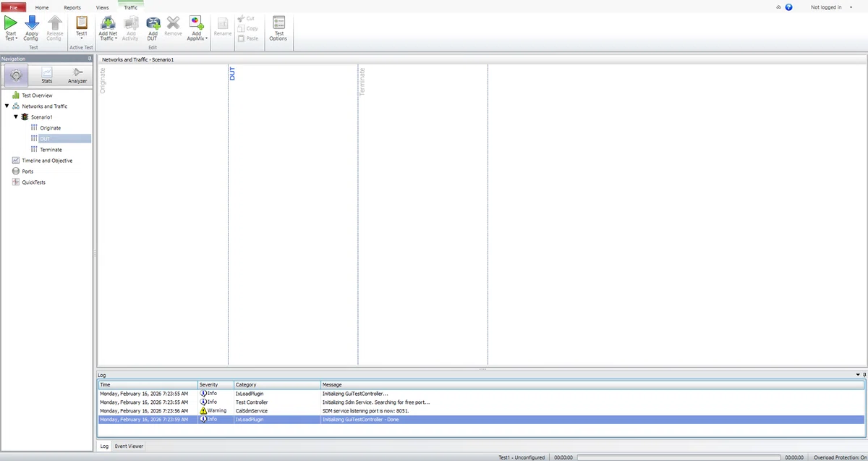This screenshot has width=868, height=461.
Task: Sort log by Category column header
Action: point(277,384)
